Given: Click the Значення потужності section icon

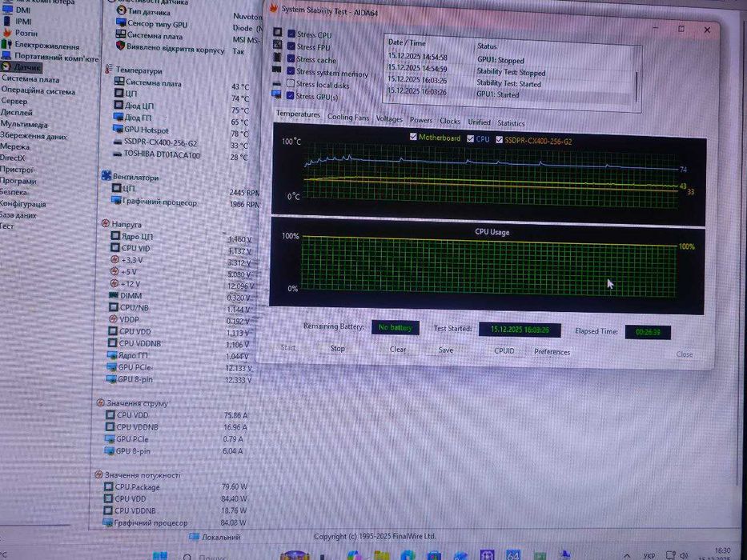Looking at the screenshot, I should point(98,474).
